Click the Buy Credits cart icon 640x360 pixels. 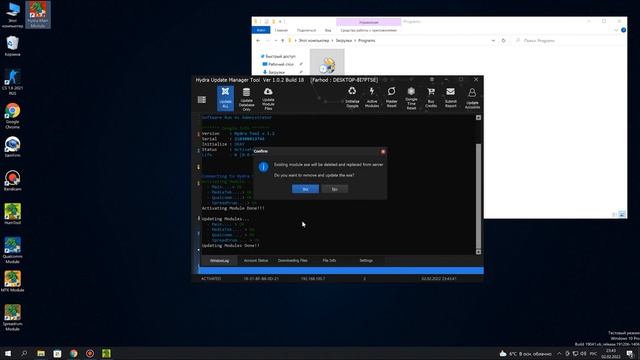[431, 97]
